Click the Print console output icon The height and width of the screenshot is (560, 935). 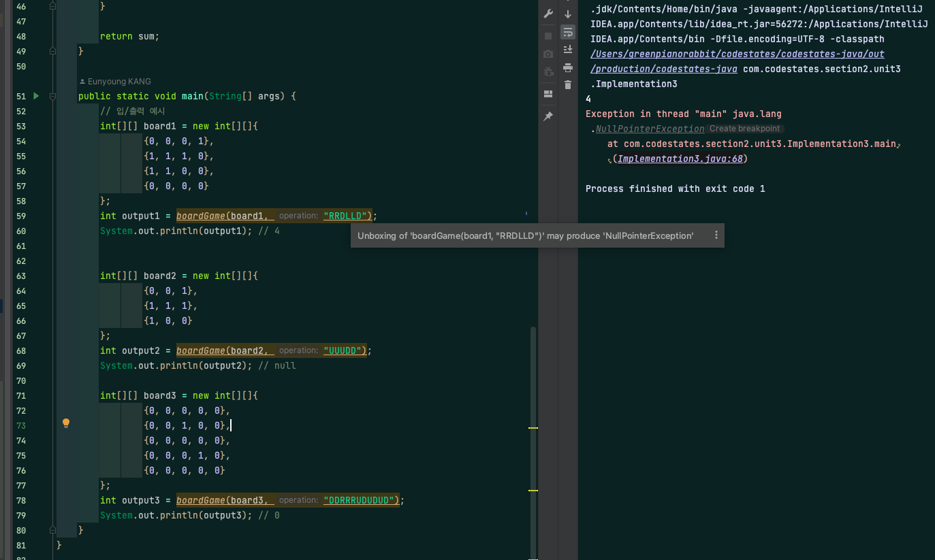tap(568, 67)
